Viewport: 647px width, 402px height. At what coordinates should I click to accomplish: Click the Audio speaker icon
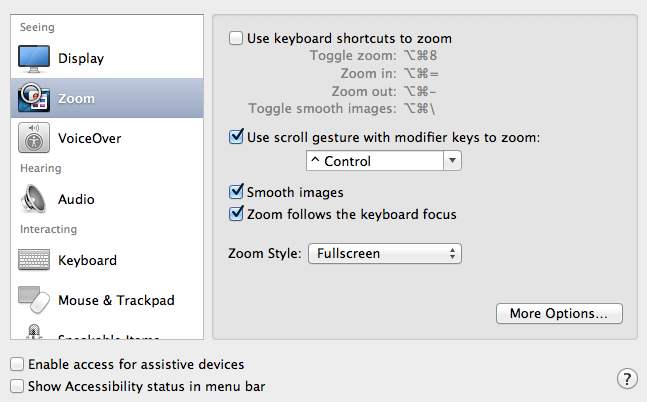(x=34, y=199)
